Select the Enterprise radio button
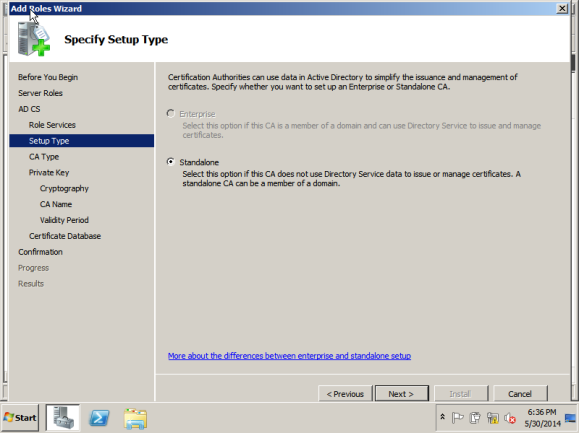The height and width of the screenshot is (433, 579). click(x=171, y=113)
